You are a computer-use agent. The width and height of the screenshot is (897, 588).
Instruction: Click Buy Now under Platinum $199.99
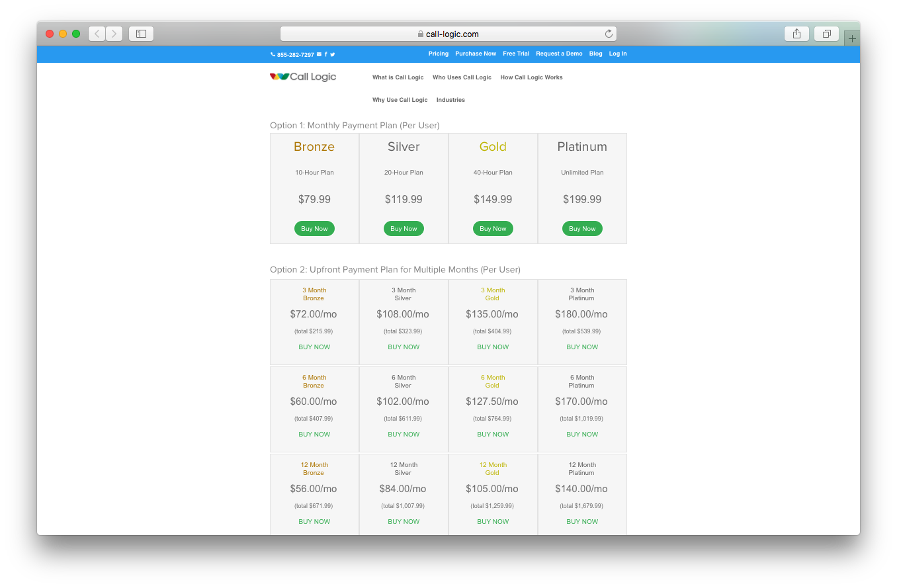(x=582, y=228)
